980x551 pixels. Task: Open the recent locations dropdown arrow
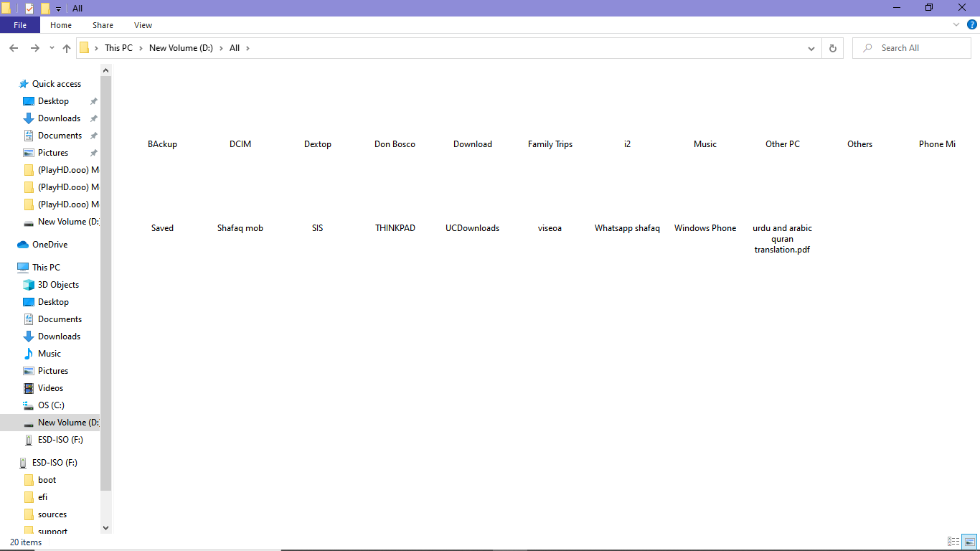(52, 48)
